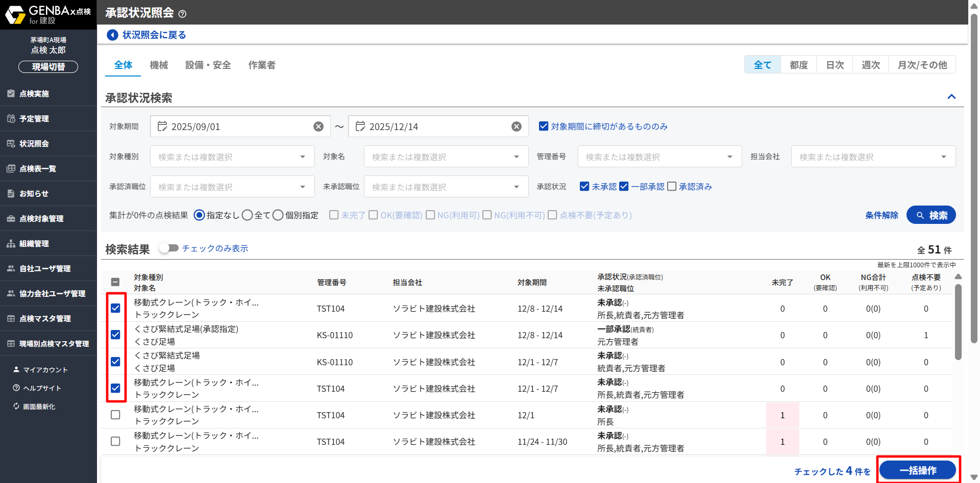Uncheck the 対象期間に締切があるもののみ checkbox
The image size is (980, 483).
pos(544,126)
